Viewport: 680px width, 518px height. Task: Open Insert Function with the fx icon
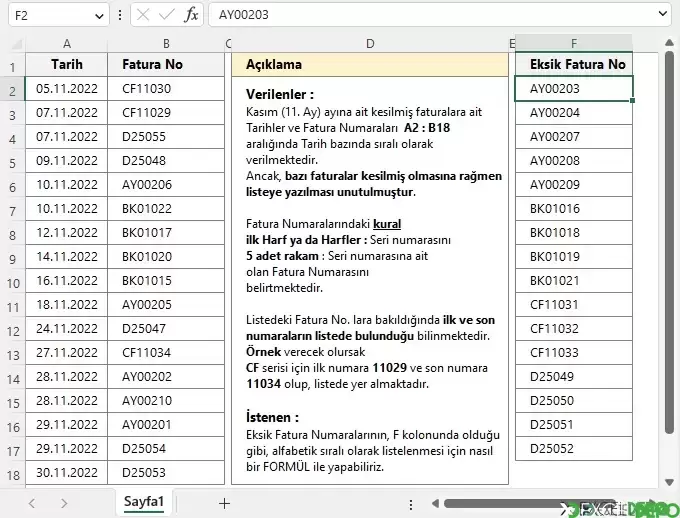coord(191,15)
